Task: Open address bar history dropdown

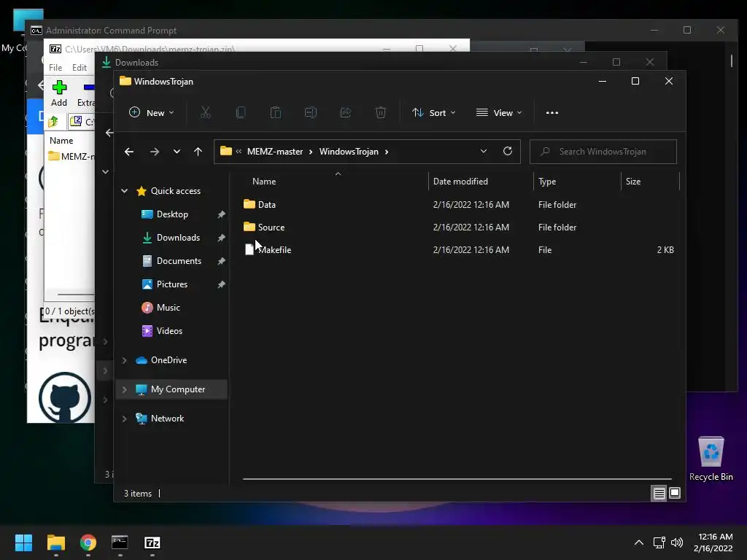Action: [x=484, y=152]
